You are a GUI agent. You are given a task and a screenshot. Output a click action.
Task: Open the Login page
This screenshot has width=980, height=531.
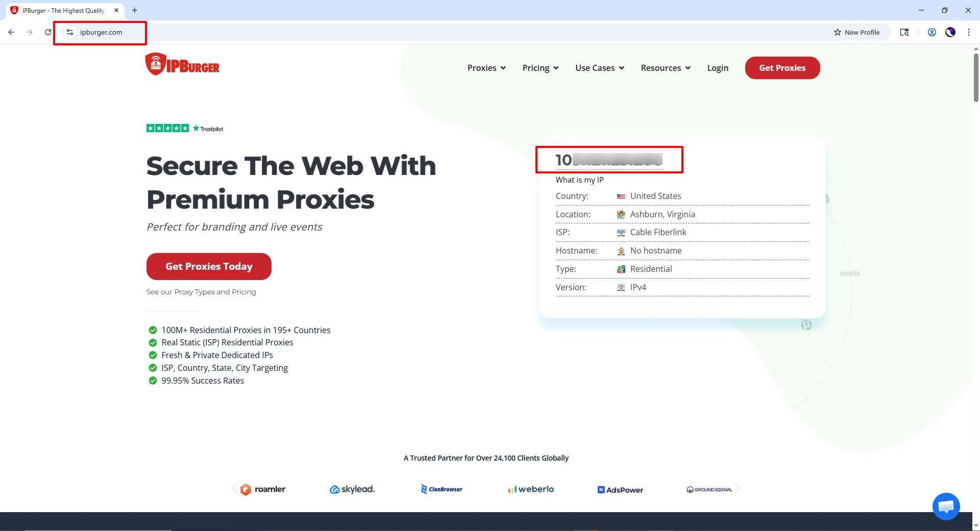click(718, 68)
